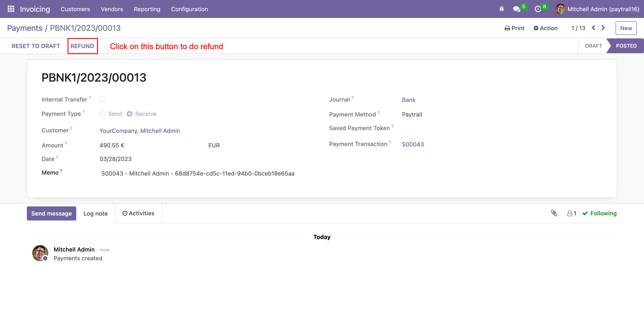Open the activities clock icon in navbar
Viewport: 644px width, 322px height.
click(538, 9)
